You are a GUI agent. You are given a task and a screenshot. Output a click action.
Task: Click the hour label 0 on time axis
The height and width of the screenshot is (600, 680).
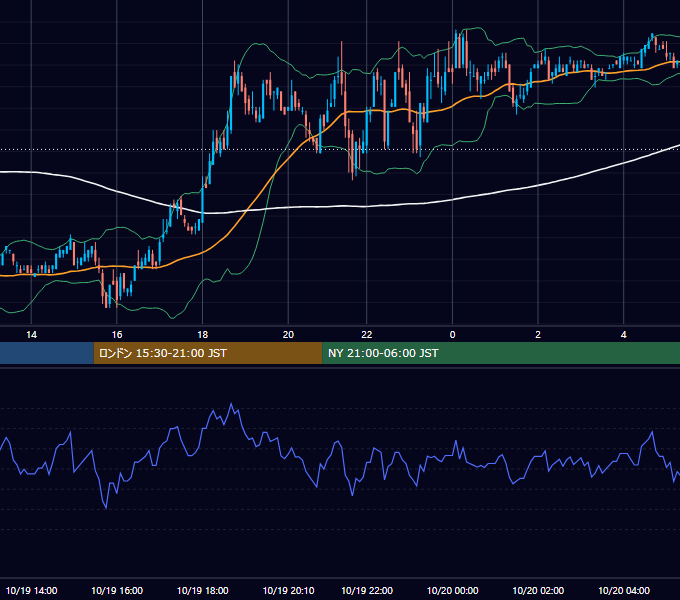click(x=452, y=335)
